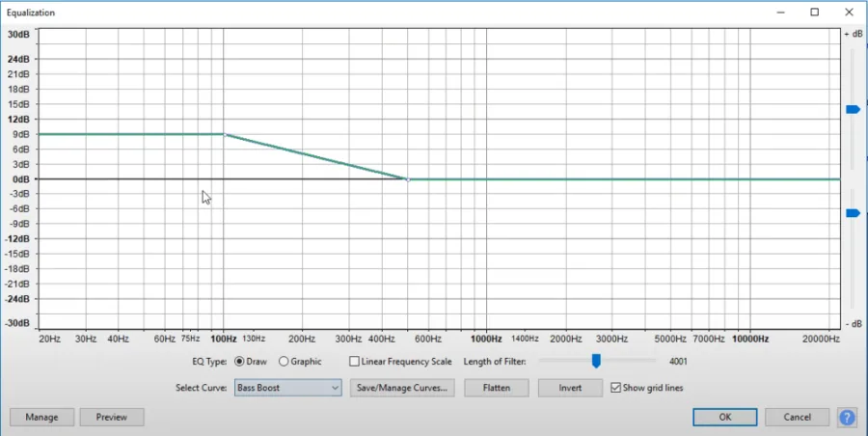
Task: Open the Select Curve dropdown
Action: pyautogui.click(x=287, y=388)
